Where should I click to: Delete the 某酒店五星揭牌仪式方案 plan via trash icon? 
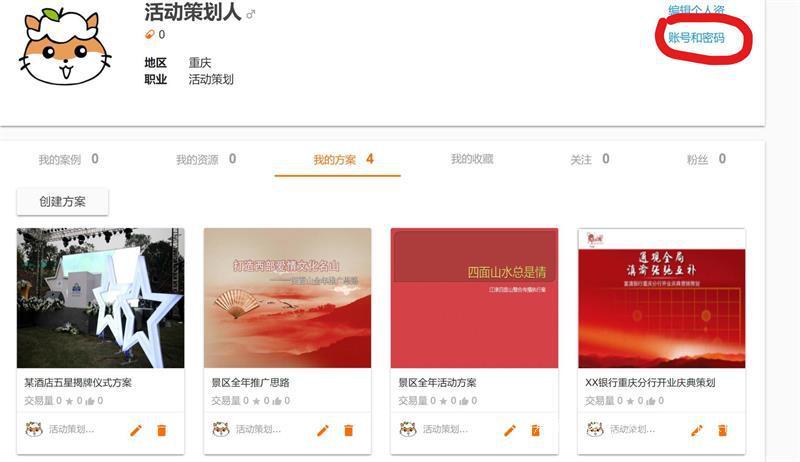[162, 430]
